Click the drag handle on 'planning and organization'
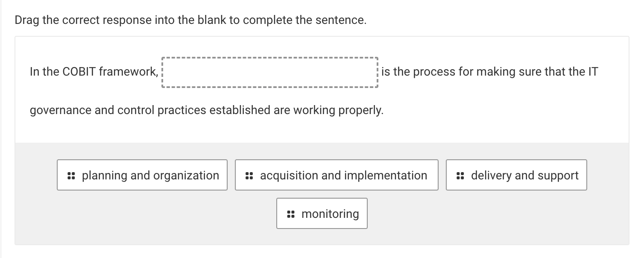The height and width of the screenshot is (258, 644). 71,175
